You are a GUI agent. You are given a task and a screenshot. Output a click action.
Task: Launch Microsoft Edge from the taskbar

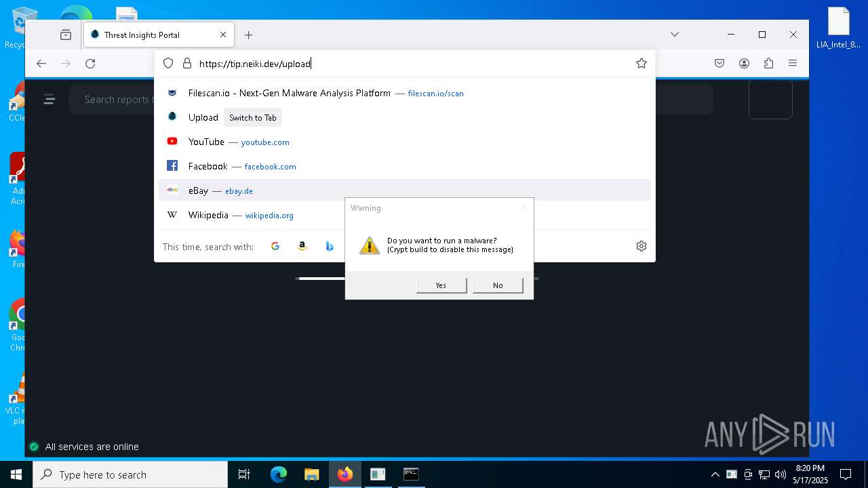click(279, 474)
